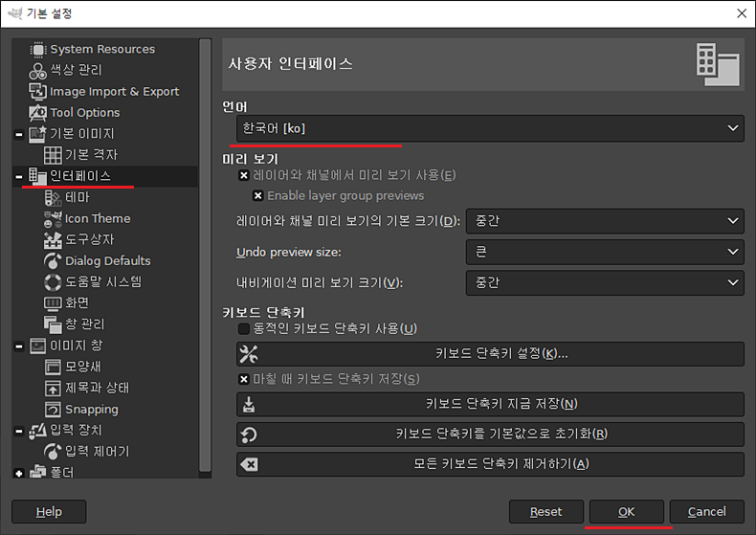Click 키보드 단축키 지금 저장(N) button
Screen dimensions: 756x535
tap(490, 405)
